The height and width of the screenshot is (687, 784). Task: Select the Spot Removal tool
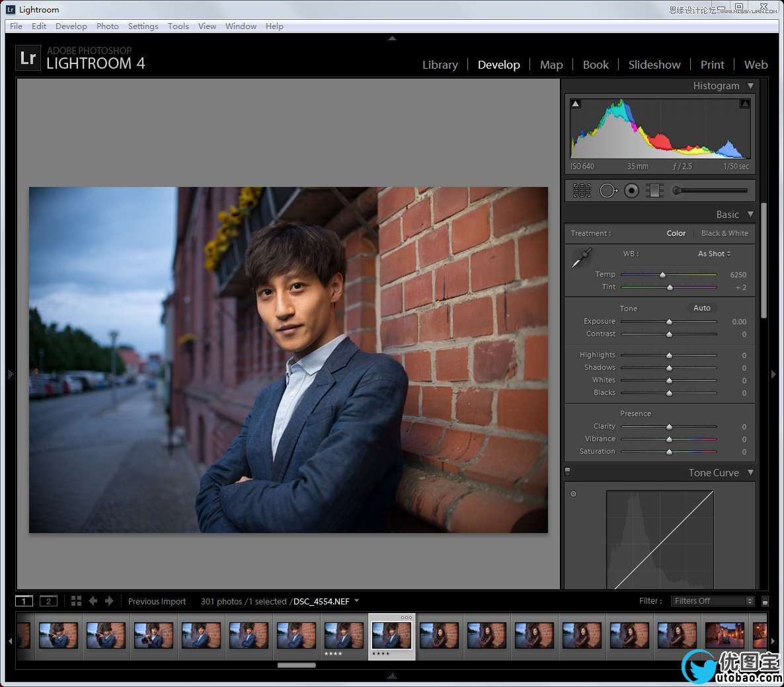tap(608, 190)
